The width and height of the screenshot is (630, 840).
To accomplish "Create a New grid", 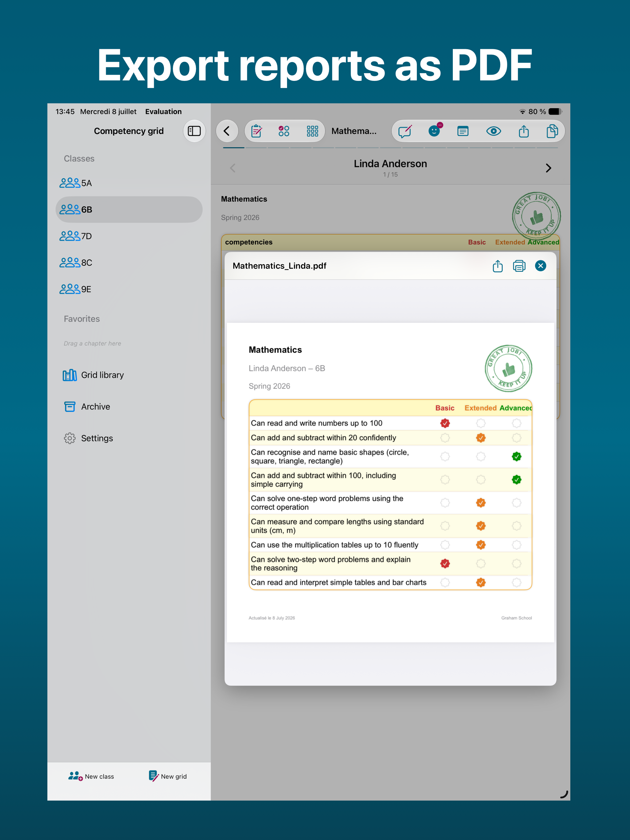I will tap(168, 776).
